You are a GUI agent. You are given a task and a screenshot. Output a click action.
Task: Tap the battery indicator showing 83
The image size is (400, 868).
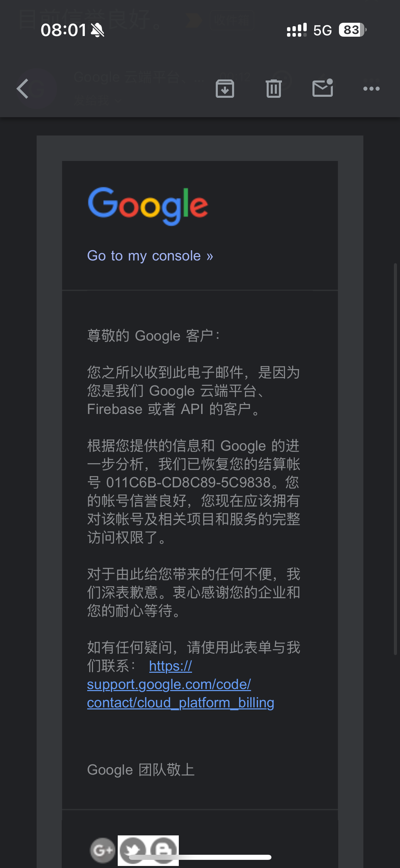click(353, 30)
